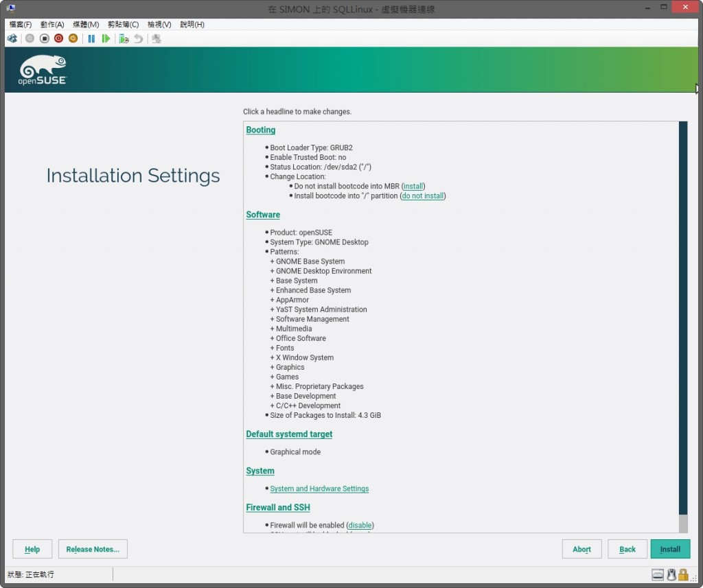Click the 'do not install' bootcode link
Image resolution: width=703 pixels, height=588 pixels.
(422, 196)
